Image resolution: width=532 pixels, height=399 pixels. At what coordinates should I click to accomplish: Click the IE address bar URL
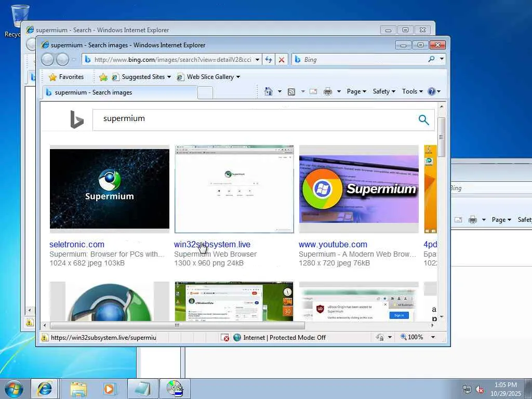pyautogui.click(x=172, y=60)
